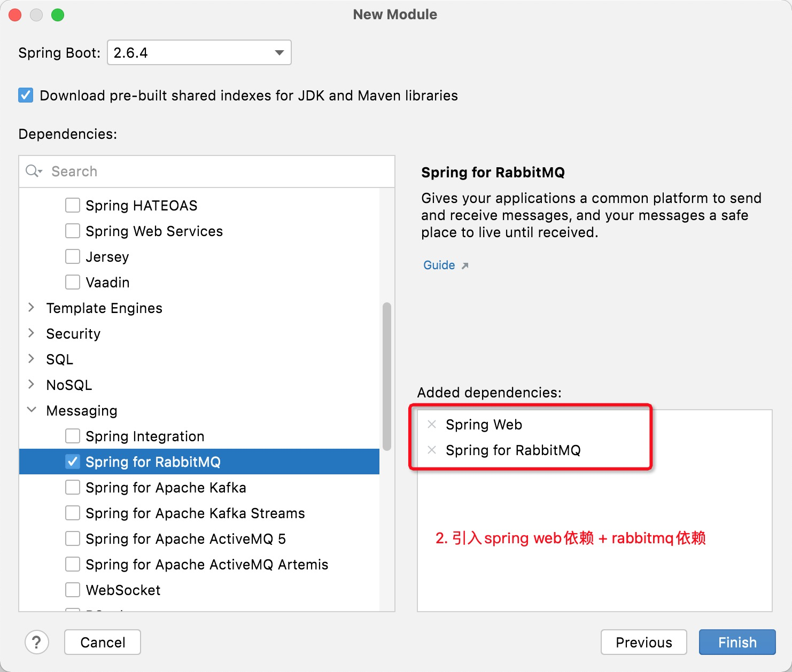Viewport: 792px width, 672px height.
Task: Remove Spring Web from added dependencies
Action: click(432, 425)
